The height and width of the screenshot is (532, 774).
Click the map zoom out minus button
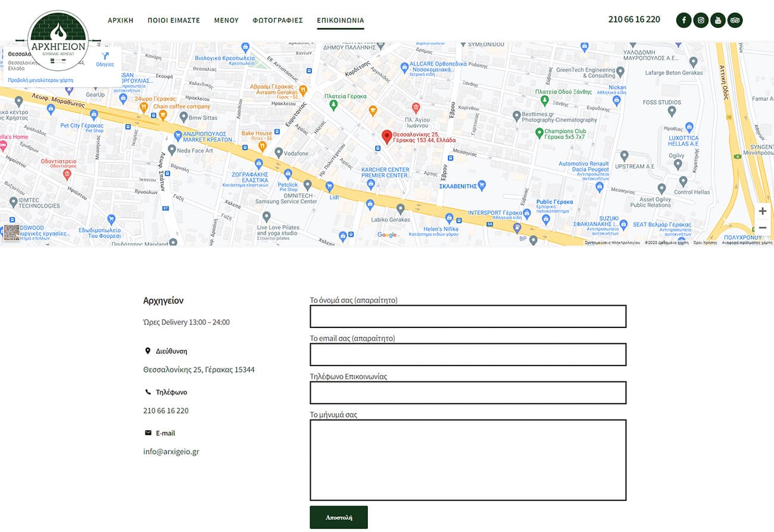(x=762, y=228)
